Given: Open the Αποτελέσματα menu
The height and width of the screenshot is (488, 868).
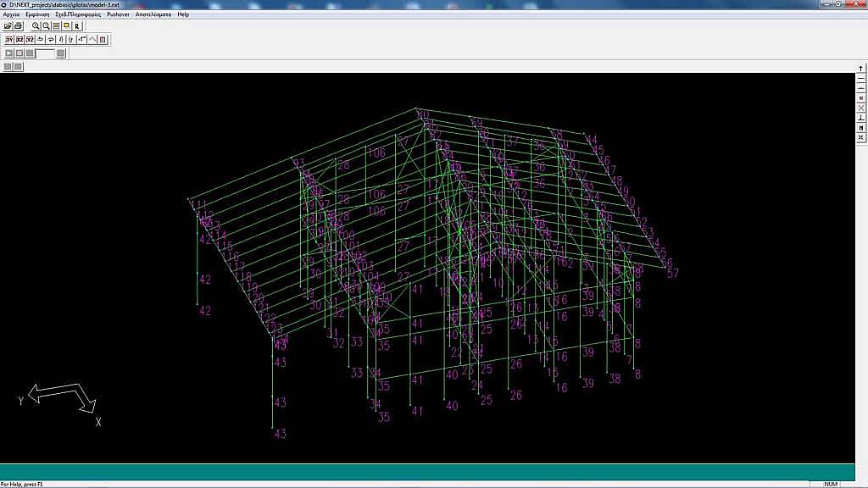Looking at the screenshot, I should pos(153,14).
